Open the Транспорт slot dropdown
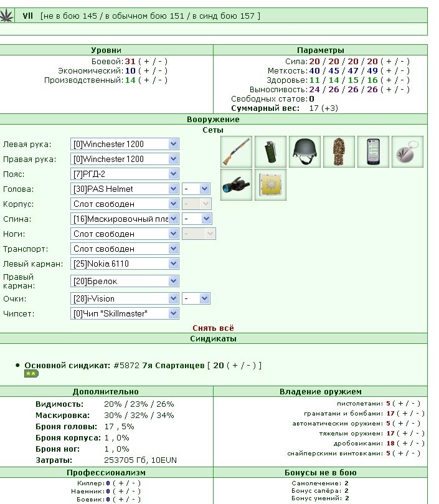The height and width of the screenshot is (504, 439). (125, 249)
